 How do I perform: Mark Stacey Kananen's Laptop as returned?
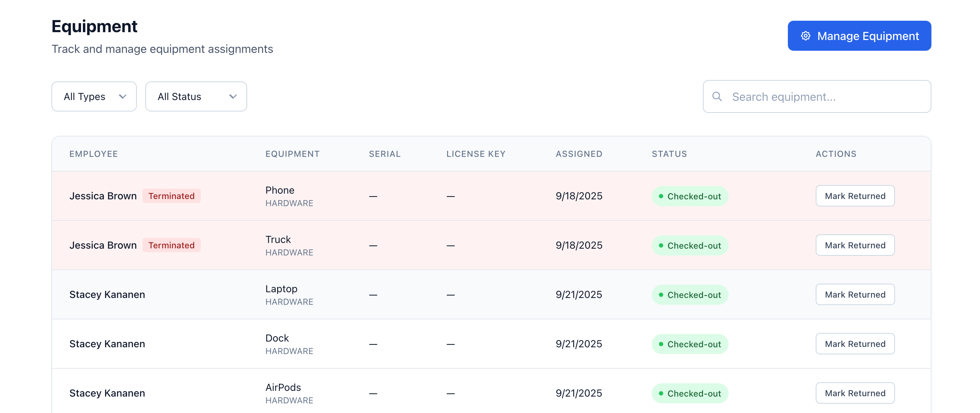click(x=854, y=294)
